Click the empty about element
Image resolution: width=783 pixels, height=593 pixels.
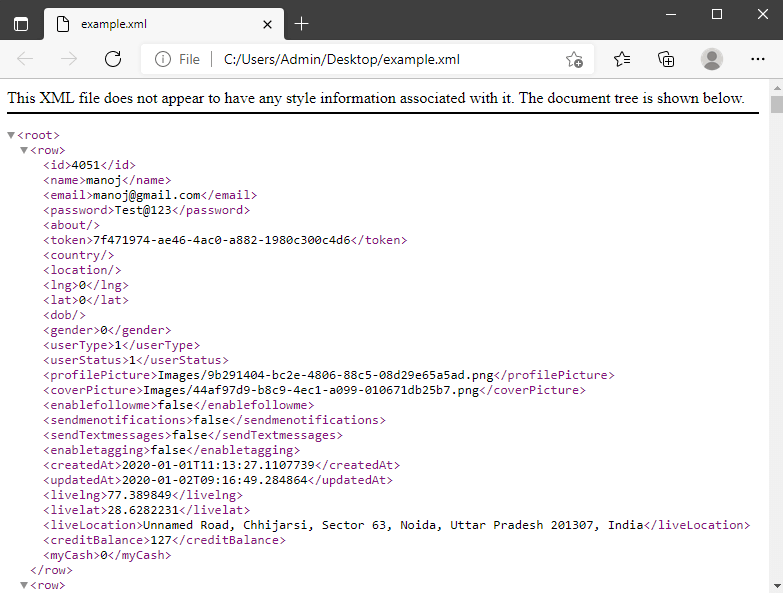click(71, 225)
